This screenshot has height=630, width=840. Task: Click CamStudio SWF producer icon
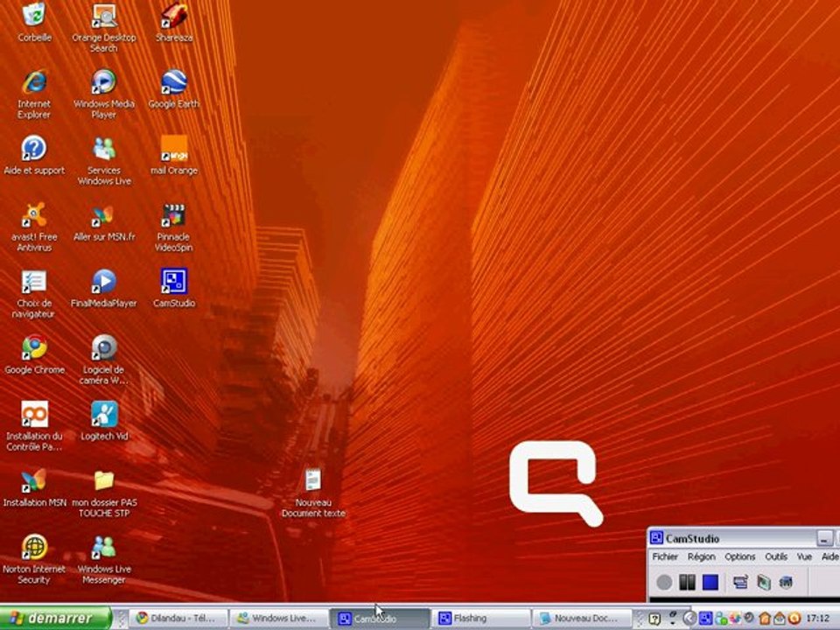pyautogui.click(x=786, y=582)
